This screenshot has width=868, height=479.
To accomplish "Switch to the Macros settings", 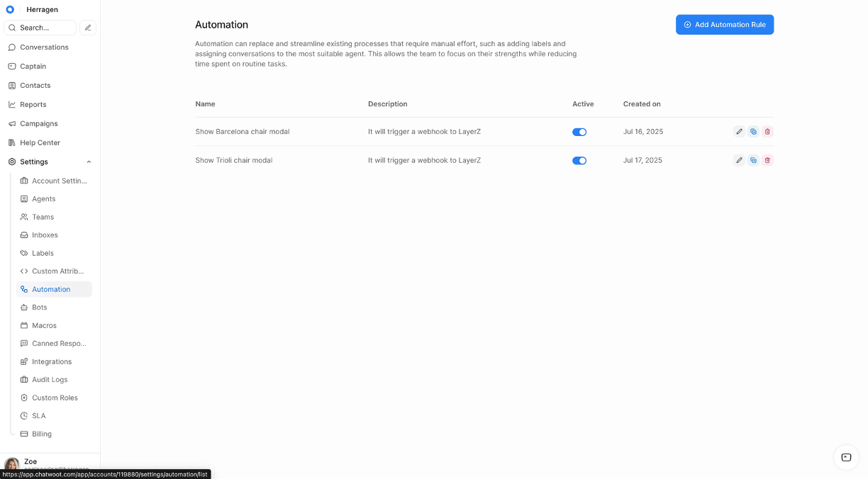I will 44,325.
